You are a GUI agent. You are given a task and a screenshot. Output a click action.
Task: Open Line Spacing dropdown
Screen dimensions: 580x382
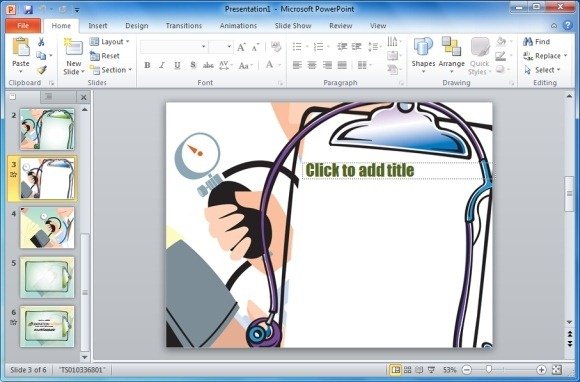[374, 47]
